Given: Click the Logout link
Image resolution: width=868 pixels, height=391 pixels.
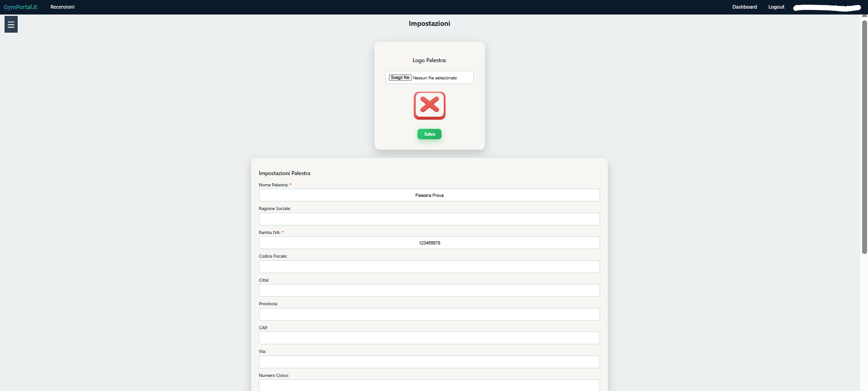Looking at the screenshot, I should (776, 7).
